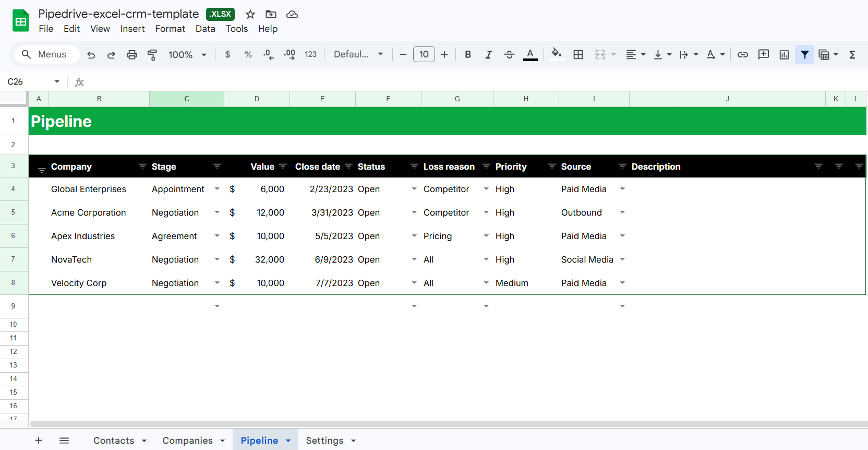Click the font size field
Viewport: 868px width, 450px height.
pos(424,54)
